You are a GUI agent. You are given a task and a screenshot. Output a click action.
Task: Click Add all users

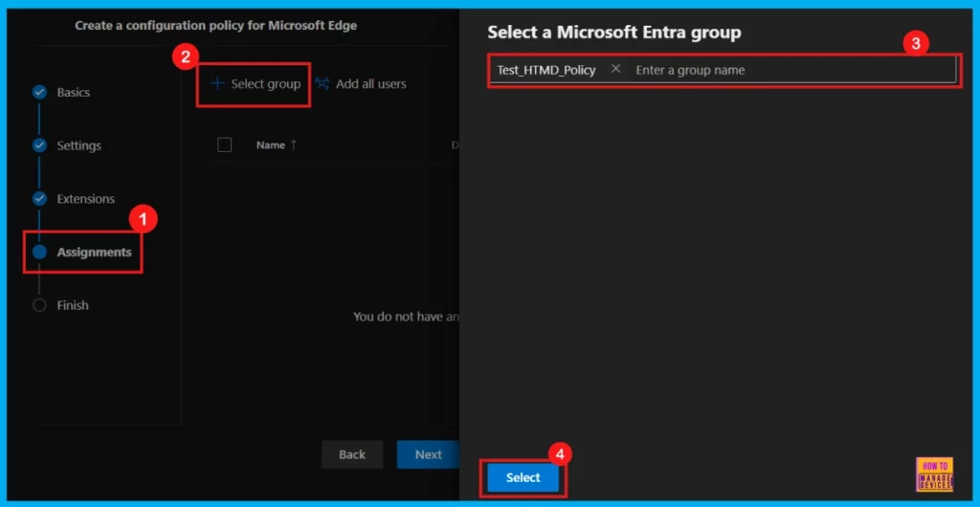click(x=360, y=83)
